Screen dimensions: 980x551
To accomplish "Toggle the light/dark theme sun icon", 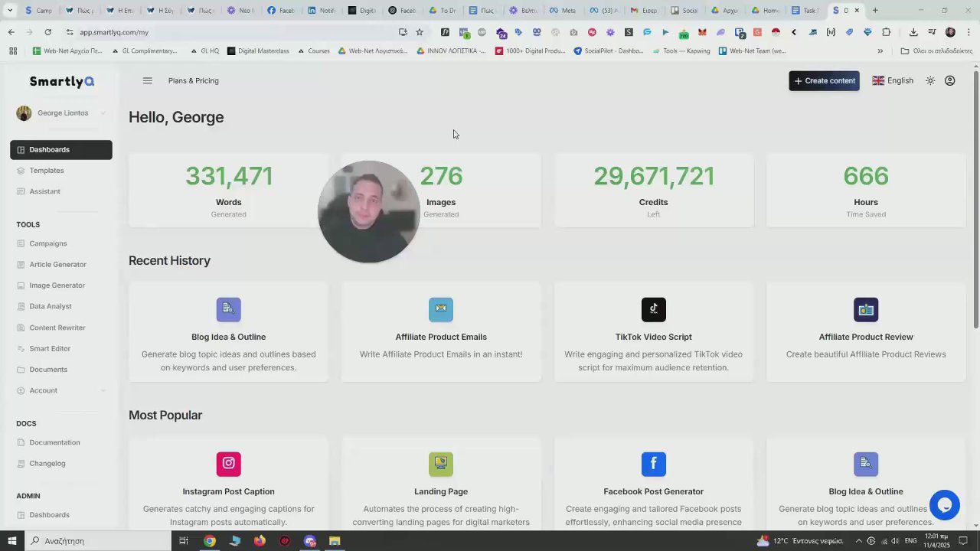I will (930, 80).
